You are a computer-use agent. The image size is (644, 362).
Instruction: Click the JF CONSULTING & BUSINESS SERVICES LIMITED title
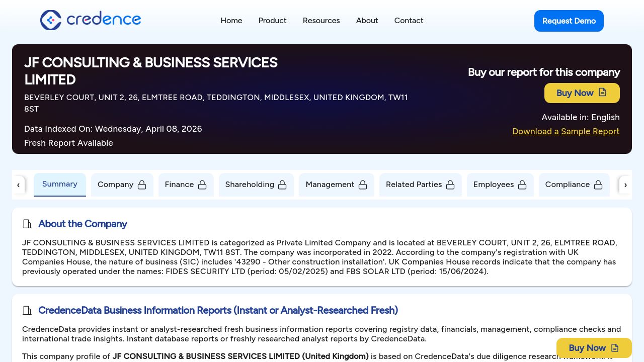click(151, 71)
